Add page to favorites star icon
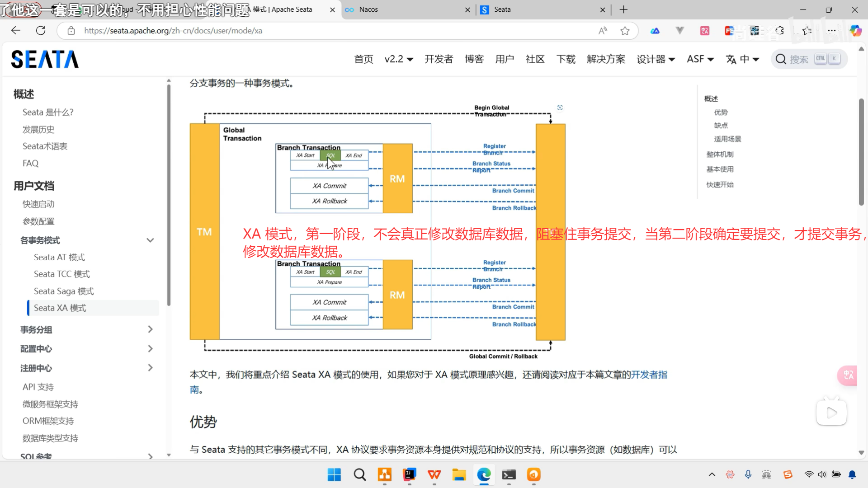The width and height of the screenshot is (868, 488). (625, 31)
